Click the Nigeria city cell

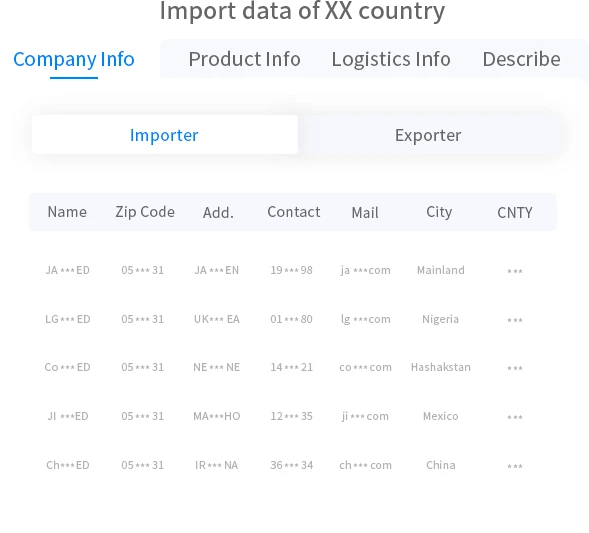[441, 319]
